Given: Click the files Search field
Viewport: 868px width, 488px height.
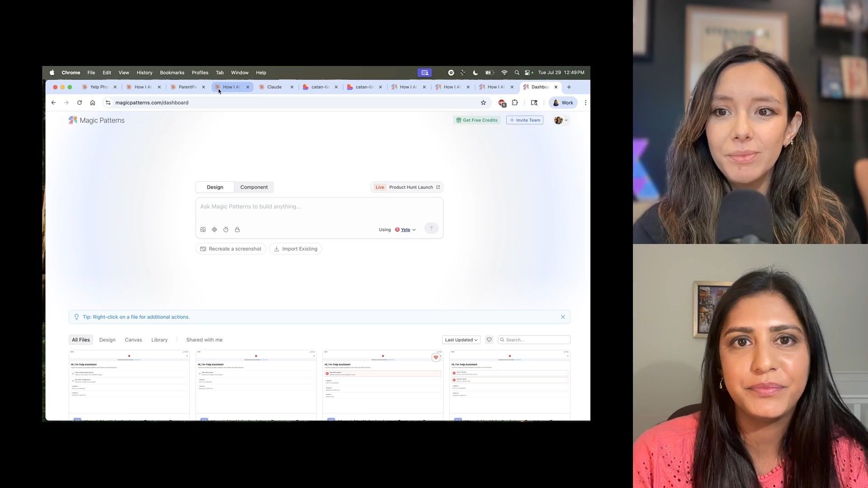Looking at the screenshot, I should [x=534, y=340].
